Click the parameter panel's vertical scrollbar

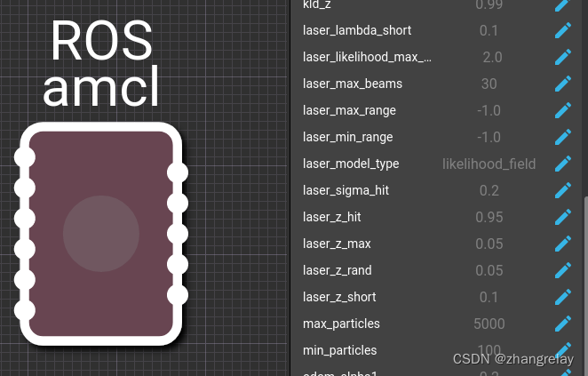tap(585, 285)
